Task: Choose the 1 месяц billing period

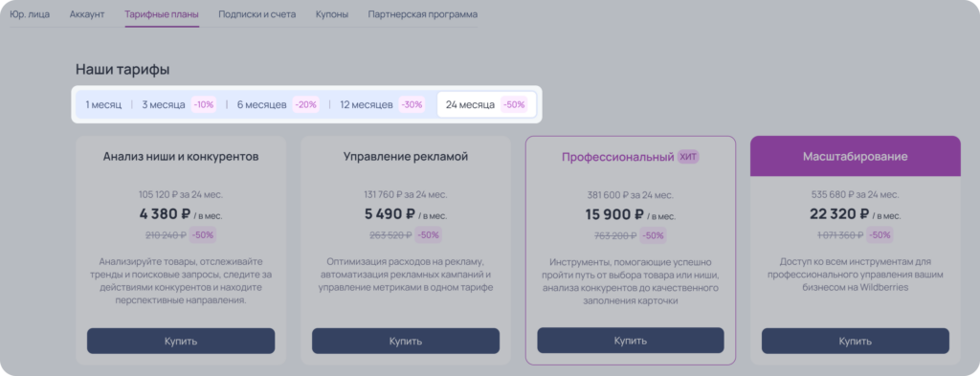Action: 103,105
